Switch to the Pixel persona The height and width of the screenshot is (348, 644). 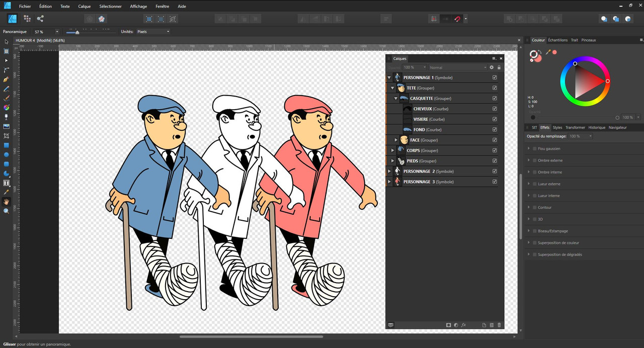(x=27, y=19)
